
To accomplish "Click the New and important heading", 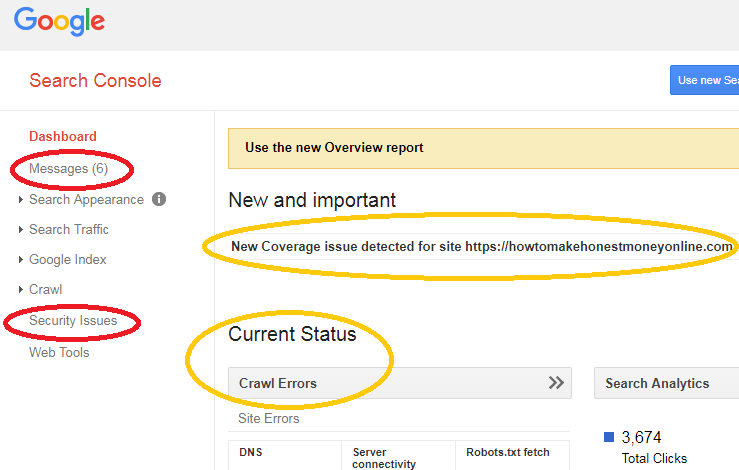I will point(312,200).
